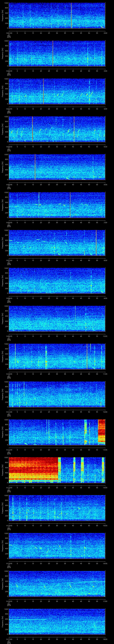Click the red spike in the 6:05:00 spectrogram
Image resolution: width=114 pixels, height=644 pixels.
tap(35, 167)
